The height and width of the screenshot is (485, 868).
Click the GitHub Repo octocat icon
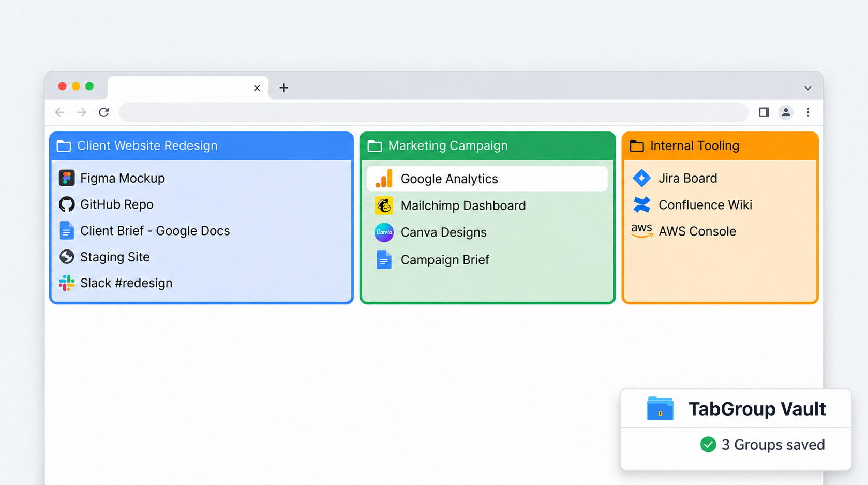tap(67, 204)
